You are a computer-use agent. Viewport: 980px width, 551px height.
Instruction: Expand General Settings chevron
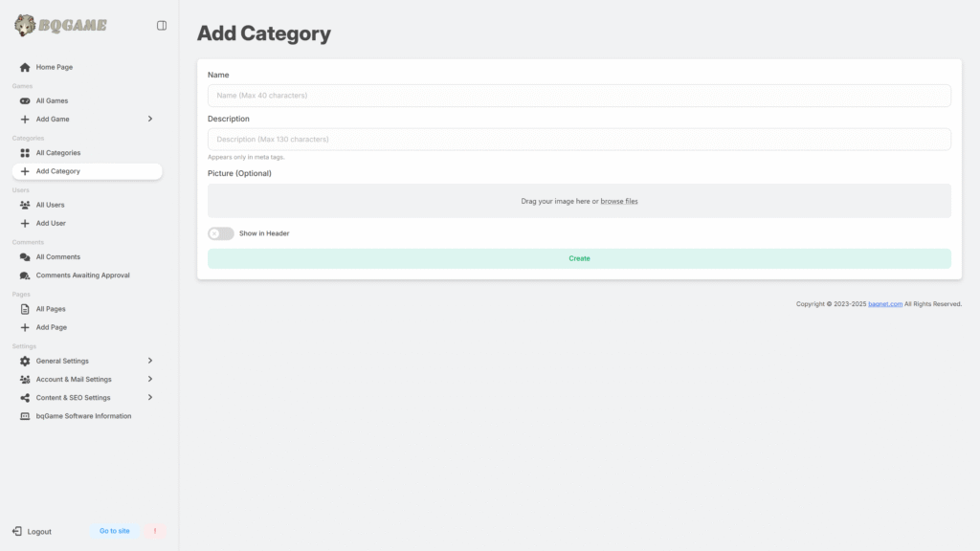[150, 361]
